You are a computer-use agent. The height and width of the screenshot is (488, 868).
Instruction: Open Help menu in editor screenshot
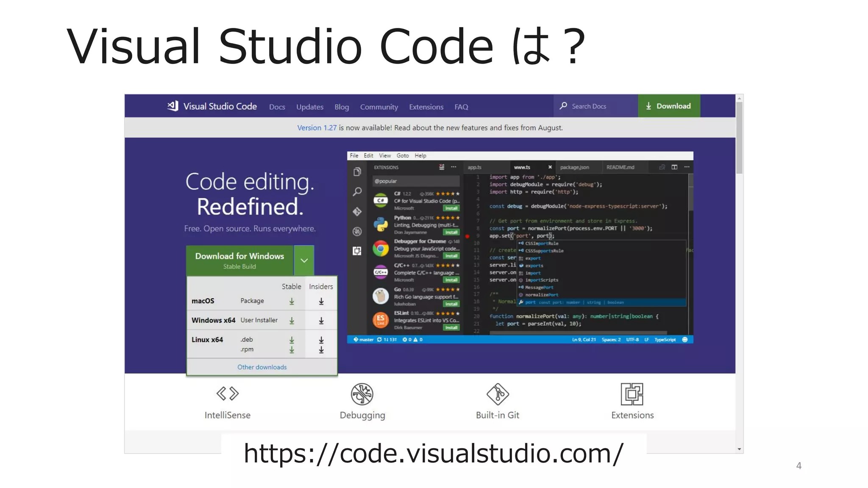pyautogui.click(x=420, y=155)
